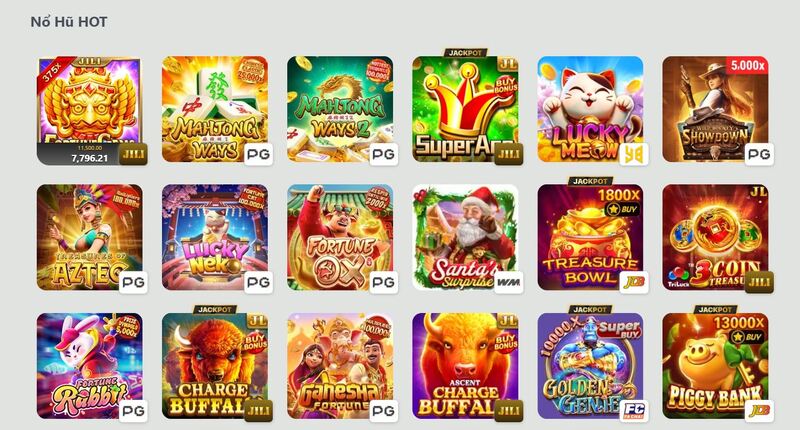Select the Lucky Neko game tile
The width and height of the screenshot is (800, 430).
215,237
